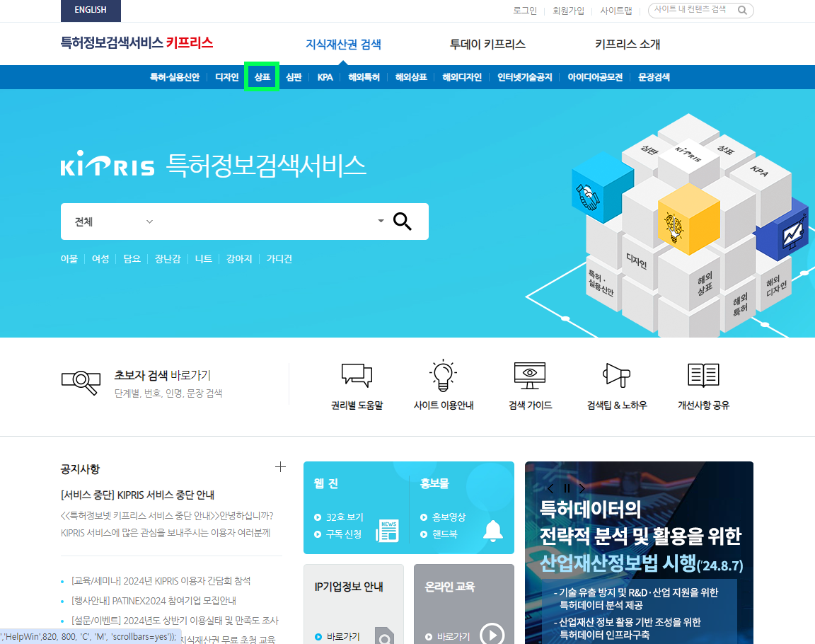Click 산업재산정보법 시행 banner image

[x=639, y=553]
